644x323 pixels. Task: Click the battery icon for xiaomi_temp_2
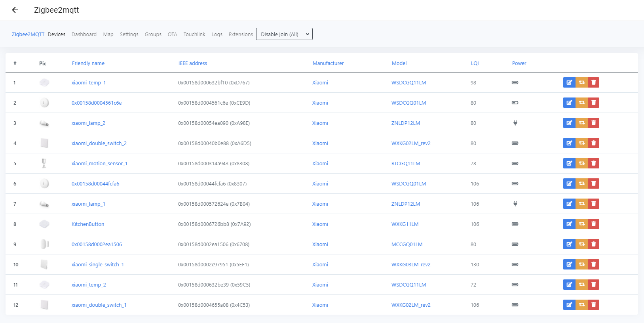click(x=515, y=285)
